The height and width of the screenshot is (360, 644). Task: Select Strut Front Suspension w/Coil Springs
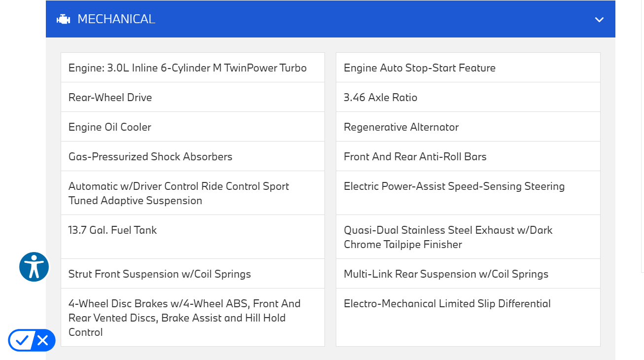160,274
